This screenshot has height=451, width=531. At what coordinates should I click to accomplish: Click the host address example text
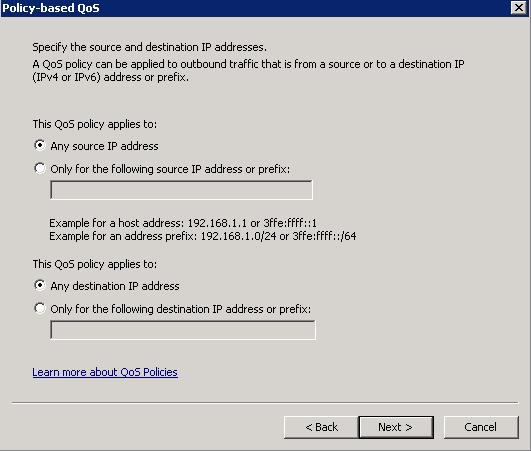183,223
